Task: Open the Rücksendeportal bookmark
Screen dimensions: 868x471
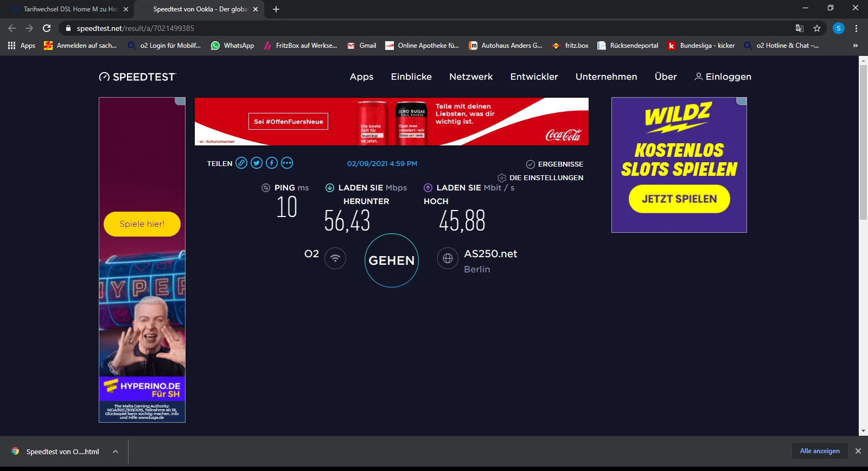Action: point(628,46)
